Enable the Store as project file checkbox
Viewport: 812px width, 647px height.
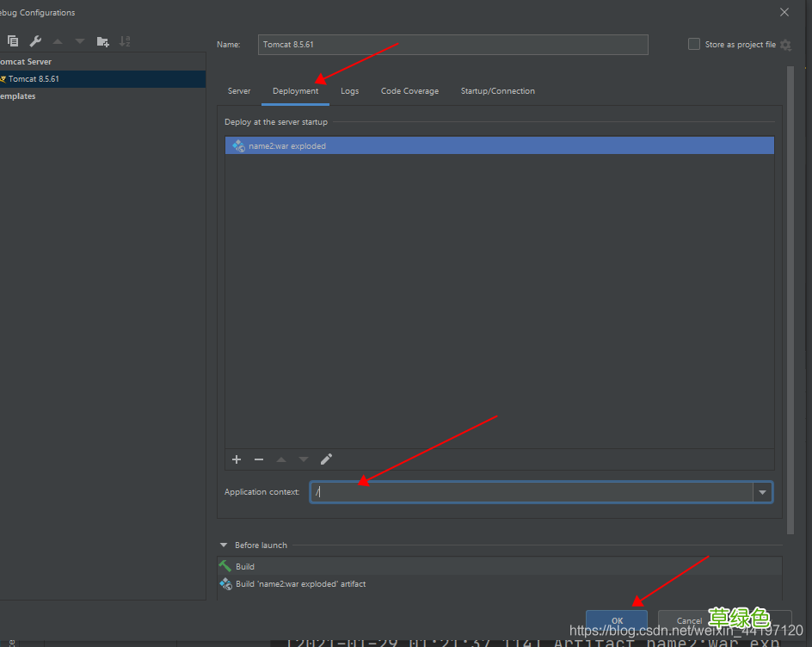click(694, 45)
